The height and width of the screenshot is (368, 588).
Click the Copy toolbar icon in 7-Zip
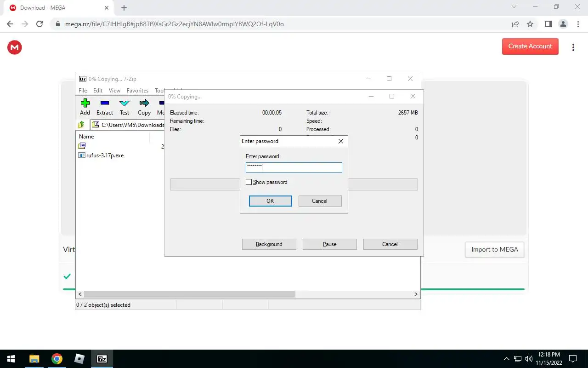pos(144,107)
